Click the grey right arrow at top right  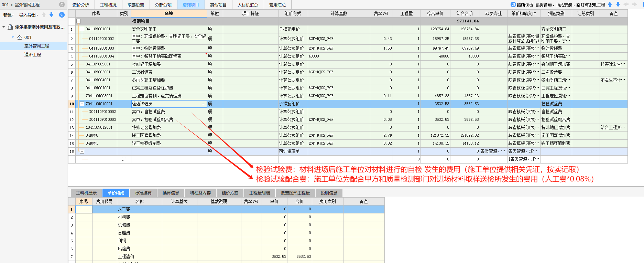tap(635, 4)
